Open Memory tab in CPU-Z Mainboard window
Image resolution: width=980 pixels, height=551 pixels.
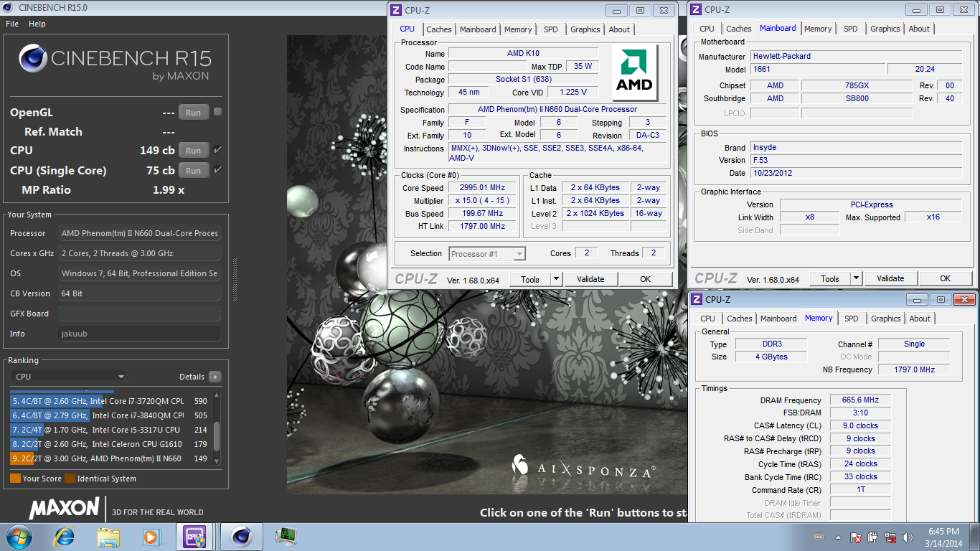click(x=818, y=29)
